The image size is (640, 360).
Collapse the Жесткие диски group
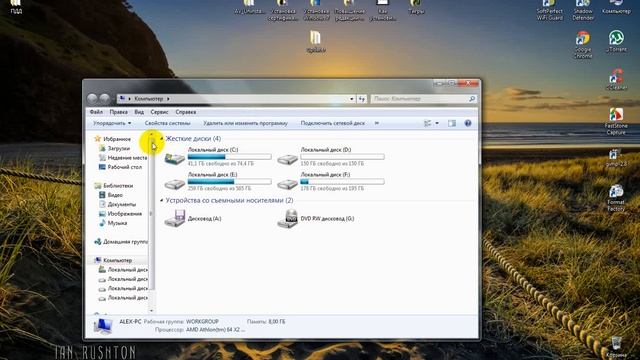(162, 139)
